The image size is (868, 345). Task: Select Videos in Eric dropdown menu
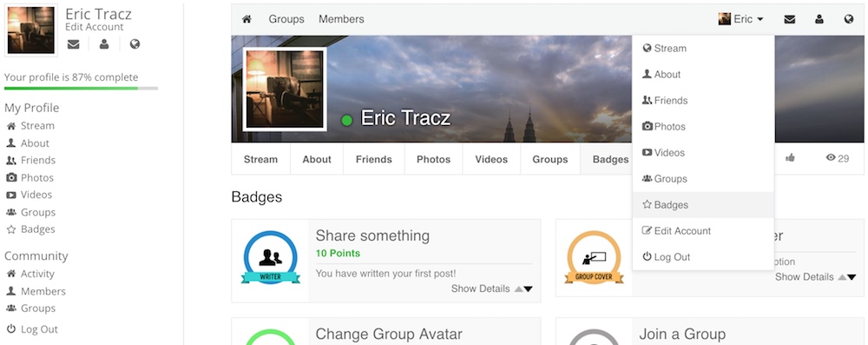(703, 153)
